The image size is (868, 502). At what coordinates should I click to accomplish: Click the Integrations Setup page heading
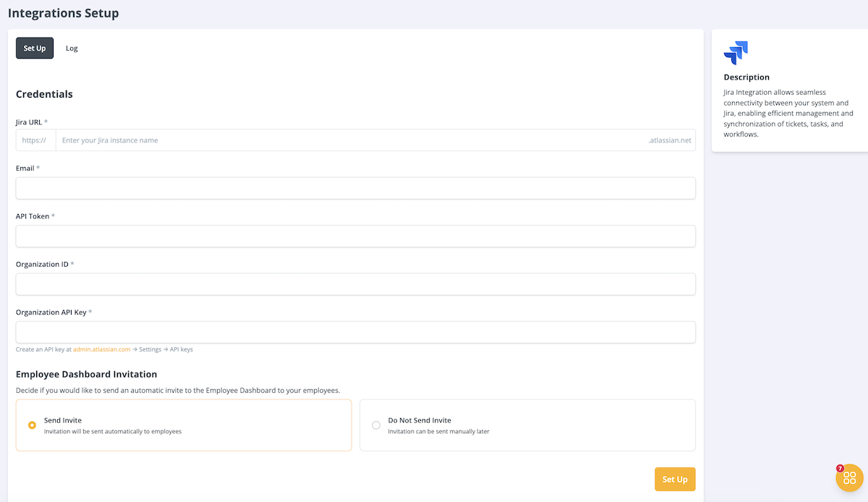coord(64,12)
